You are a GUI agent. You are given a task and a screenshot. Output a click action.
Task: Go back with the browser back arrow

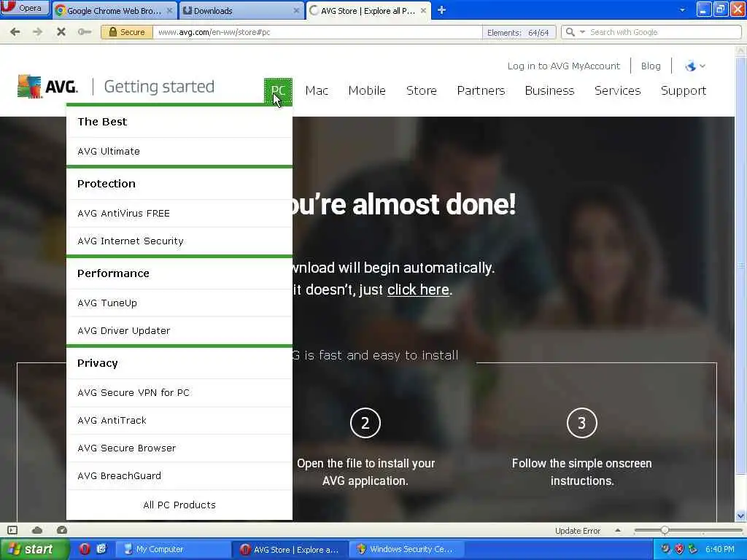(15, 32)
